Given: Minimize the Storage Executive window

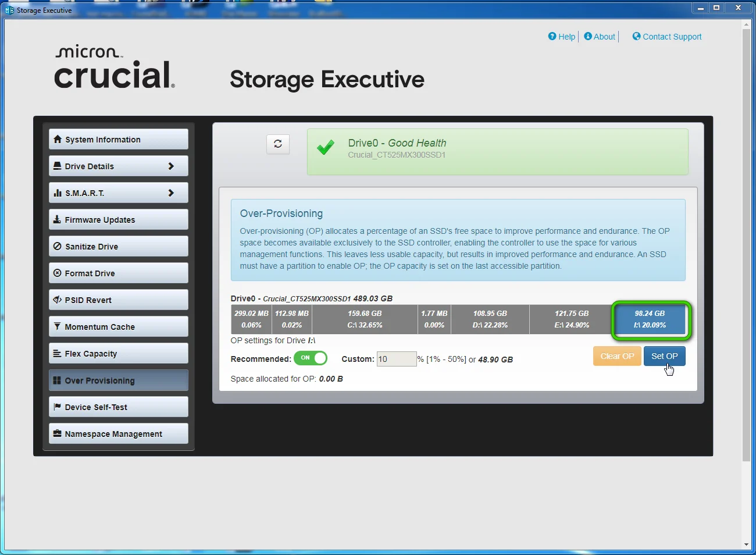Looking at the screenshot, I should 700,8.
